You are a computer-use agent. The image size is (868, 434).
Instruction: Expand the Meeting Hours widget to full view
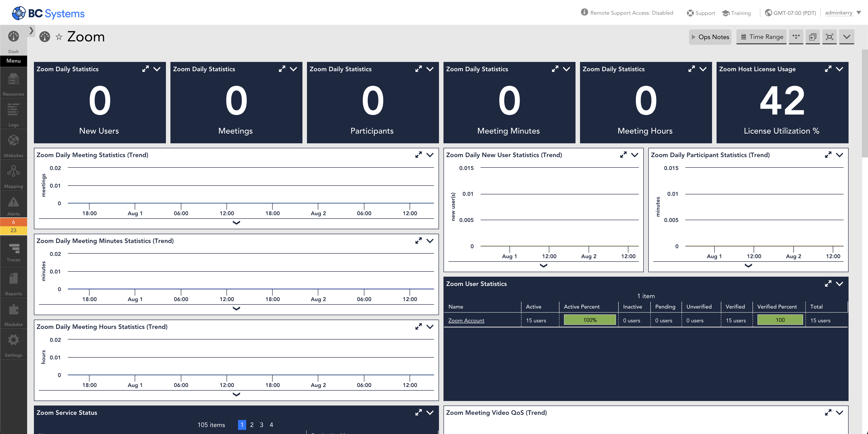click(x=691, y=69)
